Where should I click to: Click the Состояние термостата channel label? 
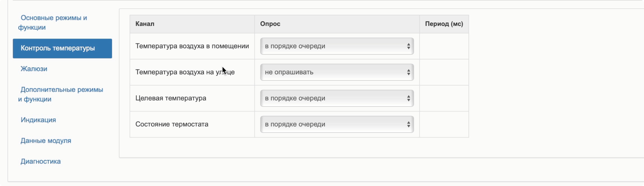tap(172, 124)
